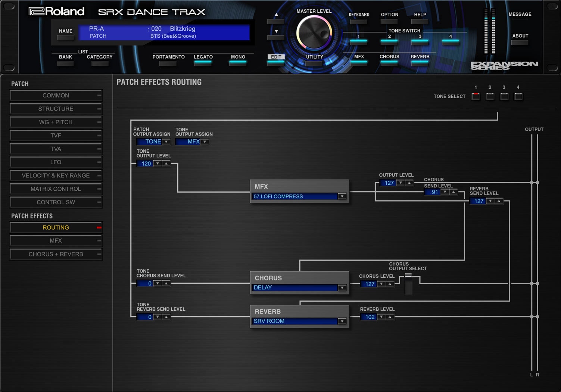Decrease MFX Chorus Send Level 91

click(445, 192)
